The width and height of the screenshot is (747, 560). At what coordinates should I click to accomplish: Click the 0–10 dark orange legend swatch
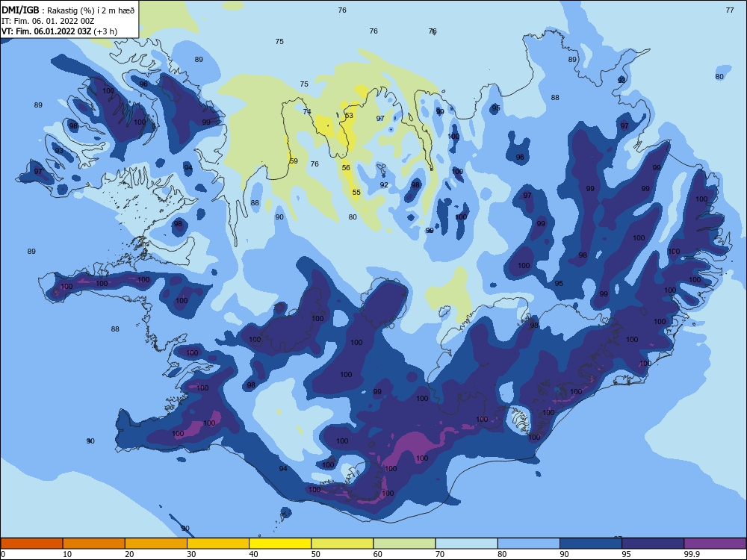click(31, 544)
